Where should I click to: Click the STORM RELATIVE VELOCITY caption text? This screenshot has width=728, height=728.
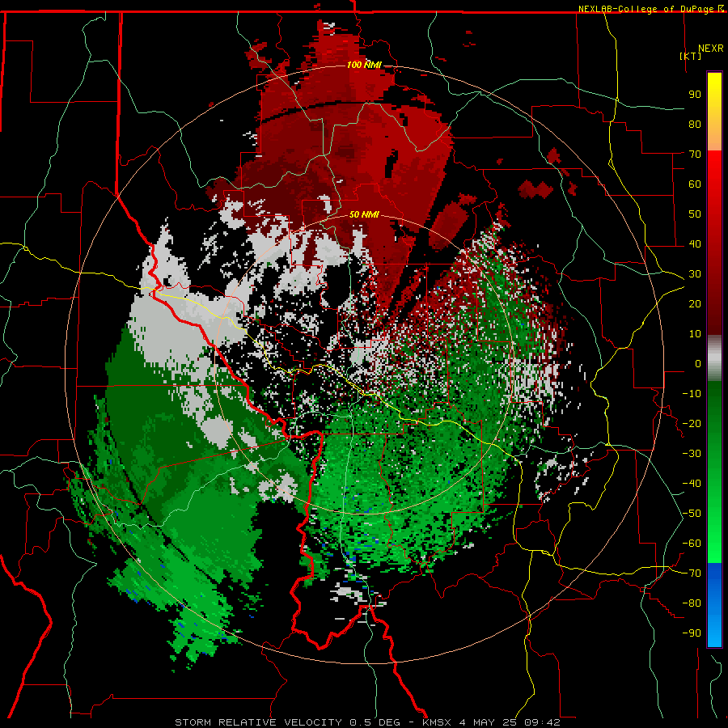coord(258,722)
